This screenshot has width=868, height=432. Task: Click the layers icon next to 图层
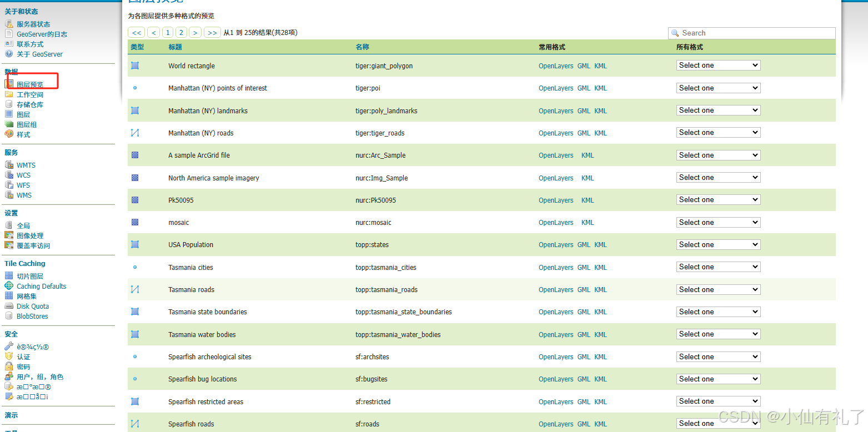[9, 114]
